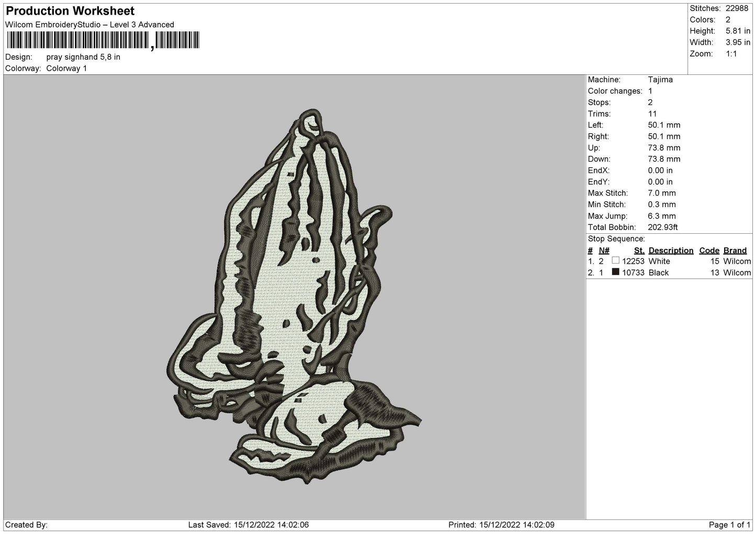Click the praying hands embroidery design preview
This screenshot has height=534, width=756.
pos(295,296)
